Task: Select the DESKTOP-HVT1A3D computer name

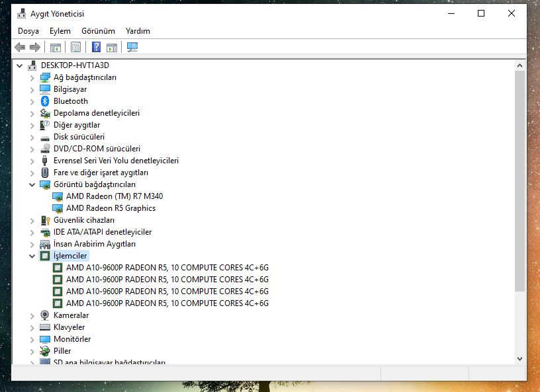Action: (x=75, y=65)
